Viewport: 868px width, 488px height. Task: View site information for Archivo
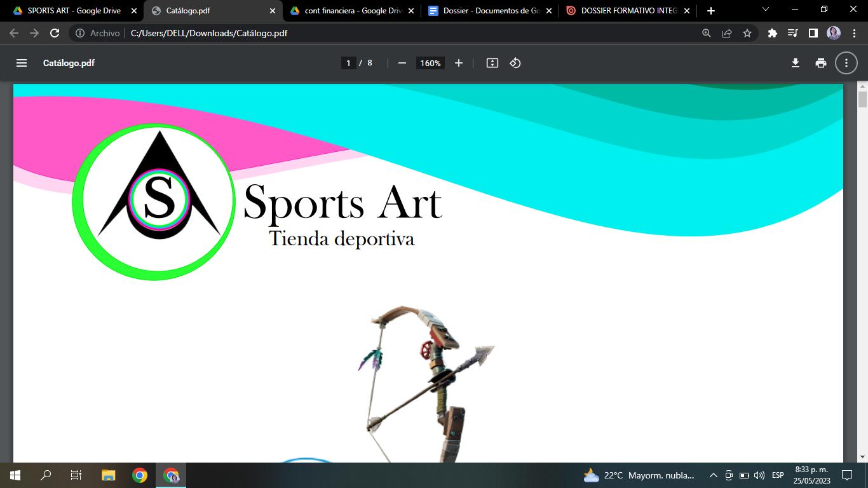pyautogui.click(x=97, y=33)
